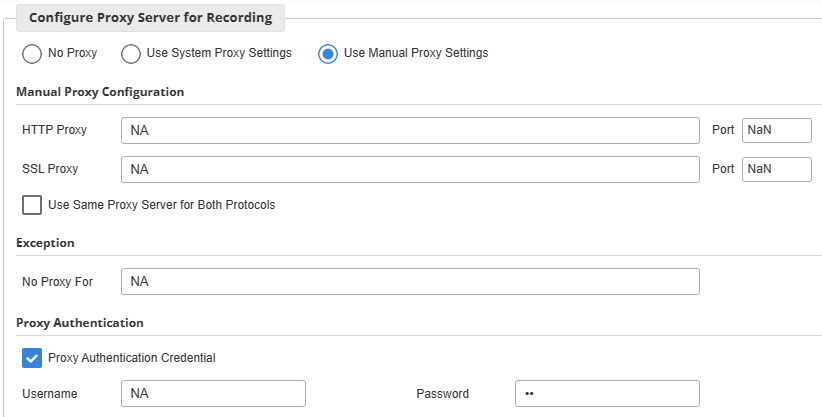Click the Proxy Authentication section heading
Image resolution: width=822 pixels, height=417 pixels.
pos(80,323)
